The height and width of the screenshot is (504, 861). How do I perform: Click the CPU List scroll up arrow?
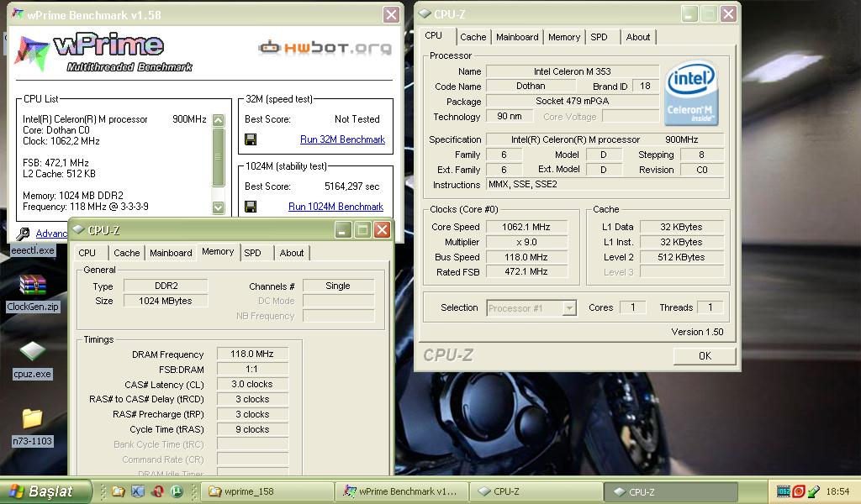click(219, 120)
